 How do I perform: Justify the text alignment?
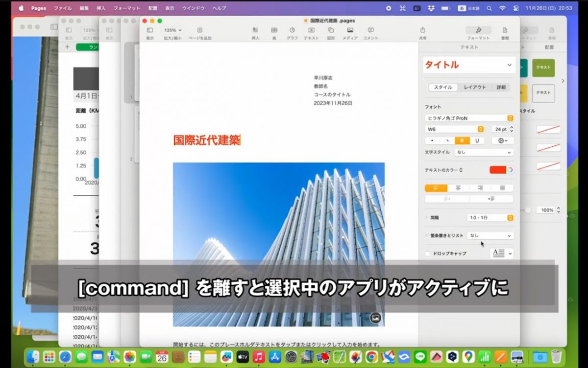point(502,188)
